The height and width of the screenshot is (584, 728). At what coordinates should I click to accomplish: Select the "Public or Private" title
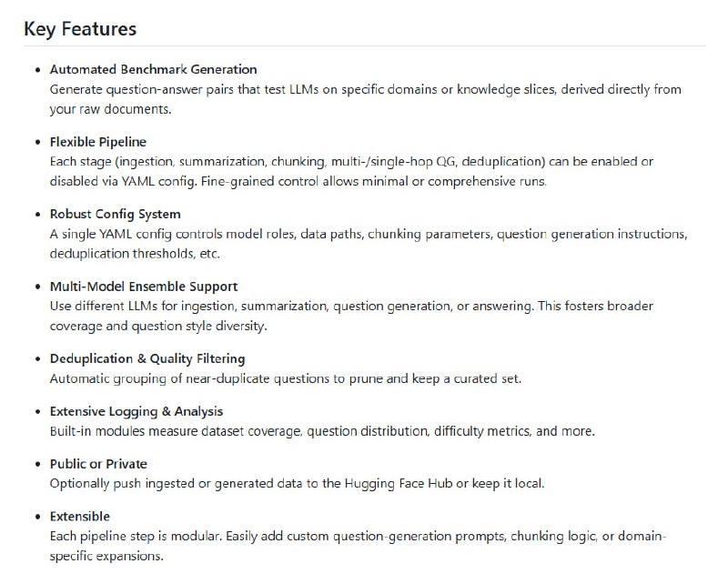pyautogui.click(x=98, y=464)
